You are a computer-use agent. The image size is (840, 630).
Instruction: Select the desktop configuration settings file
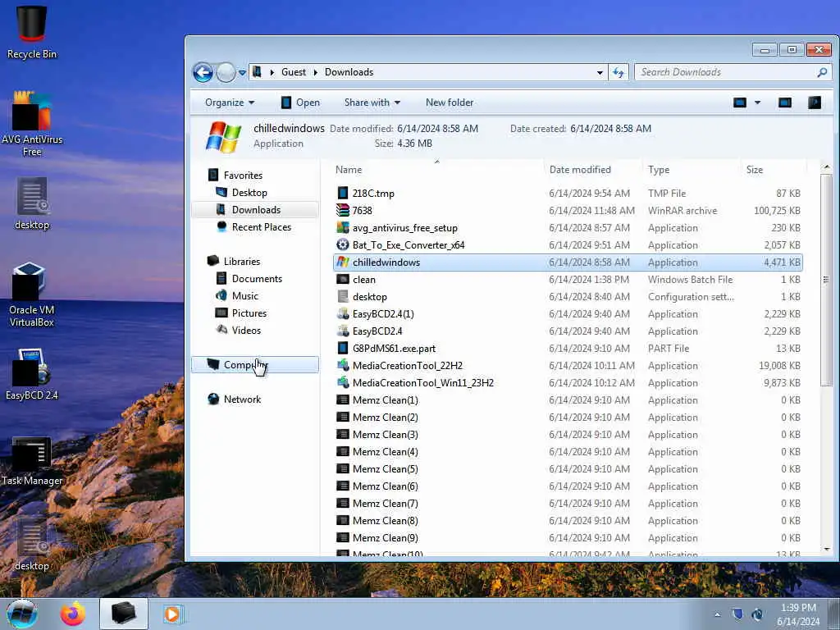pos(568,297)
